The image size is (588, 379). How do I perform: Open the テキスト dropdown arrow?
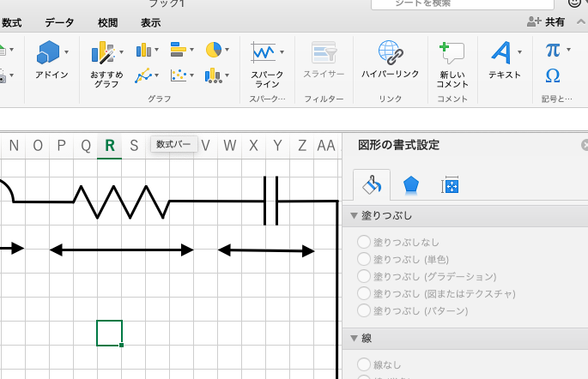[519, 52]
